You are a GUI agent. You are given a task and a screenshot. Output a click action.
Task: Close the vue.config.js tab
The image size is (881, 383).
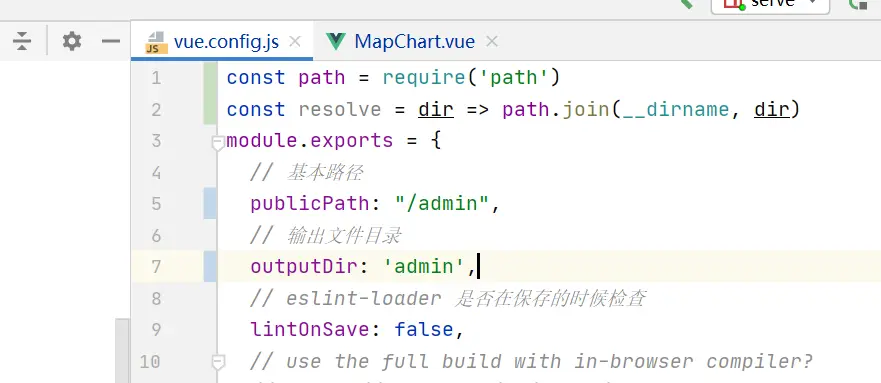tap(295, 42)
